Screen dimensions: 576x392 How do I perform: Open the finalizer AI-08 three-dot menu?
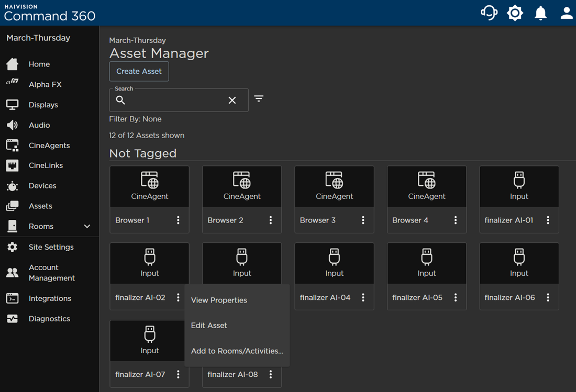tap(271, 374)
